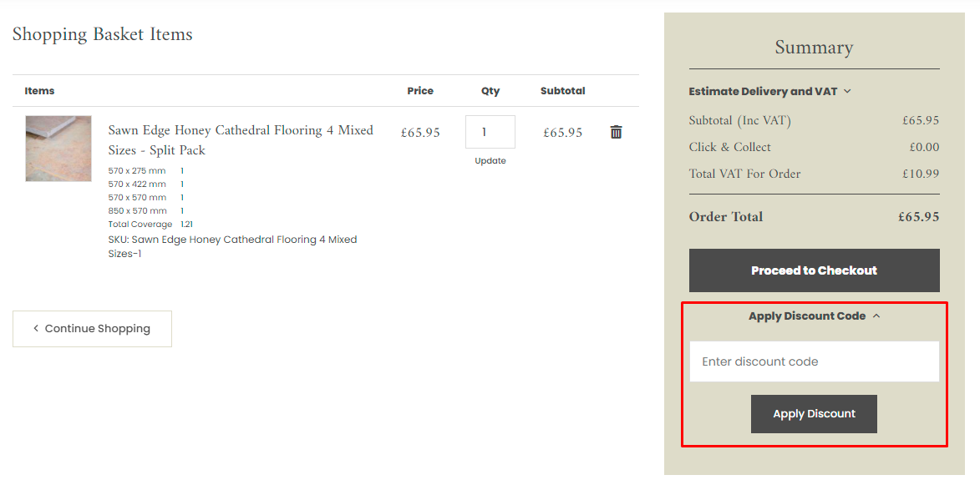
Task: Focus the Enter discount code field
Action: (814, 361)
